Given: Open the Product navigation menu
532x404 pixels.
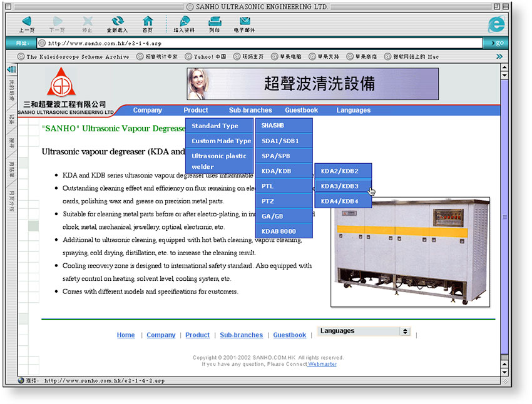Looking at the screenshot, I should (x=196, y=110).
